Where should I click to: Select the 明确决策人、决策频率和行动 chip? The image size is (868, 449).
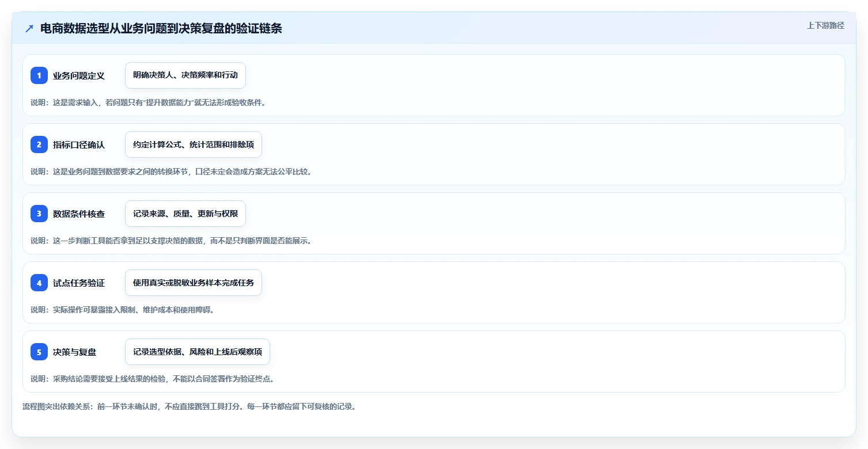point(185,75)
